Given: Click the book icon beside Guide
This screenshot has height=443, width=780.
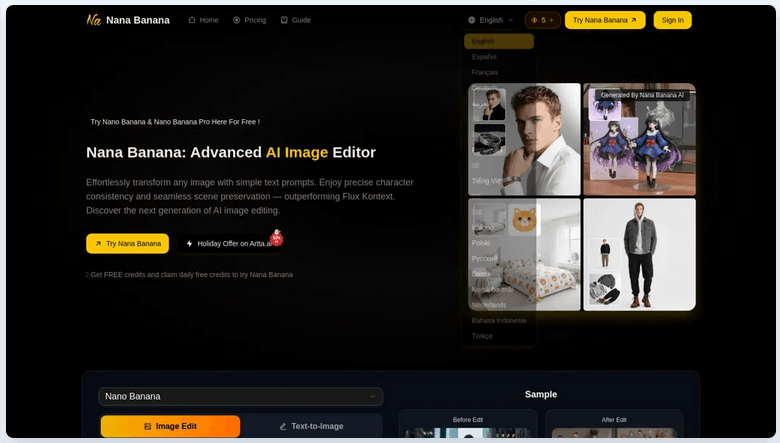Looking at the screenshot, I should 284,20.
